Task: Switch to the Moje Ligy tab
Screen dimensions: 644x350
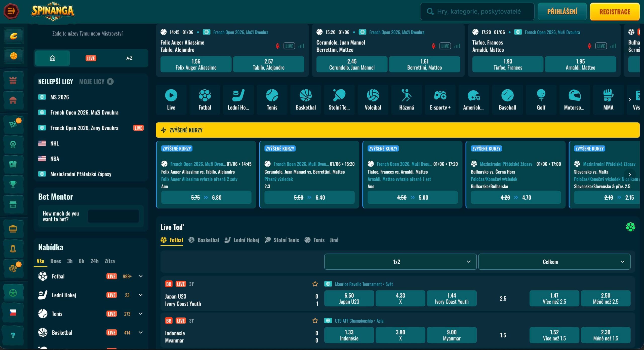Action: (96, 82)
